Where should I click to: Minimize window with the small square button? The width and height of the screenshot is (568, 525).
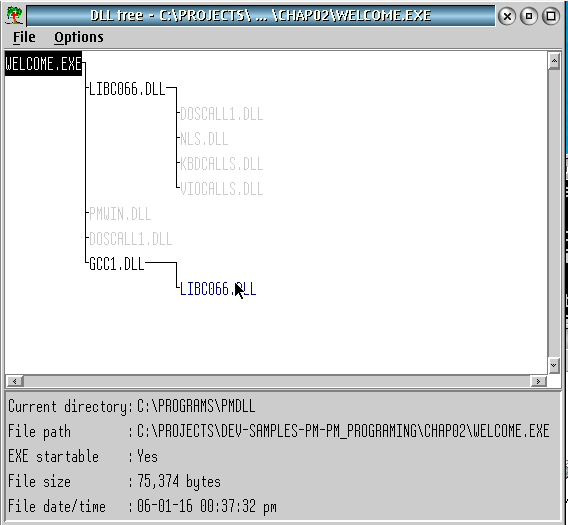point(529,16)
